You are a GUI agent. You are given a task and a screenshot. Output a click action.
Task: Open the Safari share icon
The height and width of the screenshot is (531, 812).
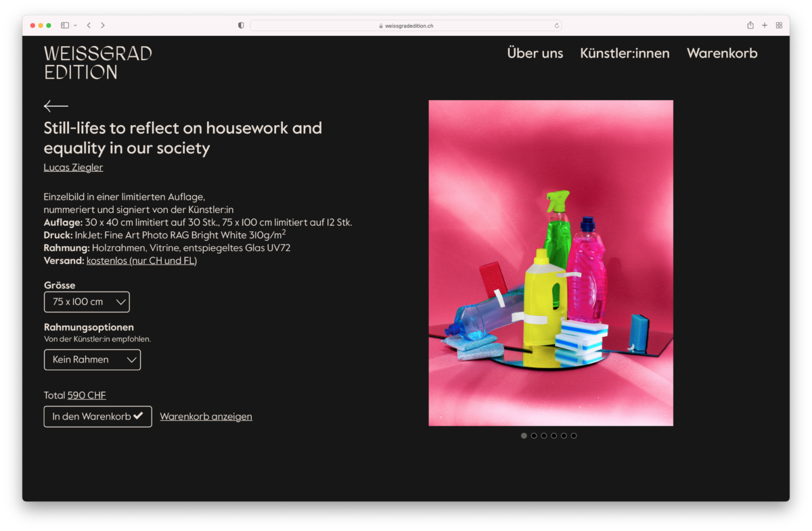[750, 26]
